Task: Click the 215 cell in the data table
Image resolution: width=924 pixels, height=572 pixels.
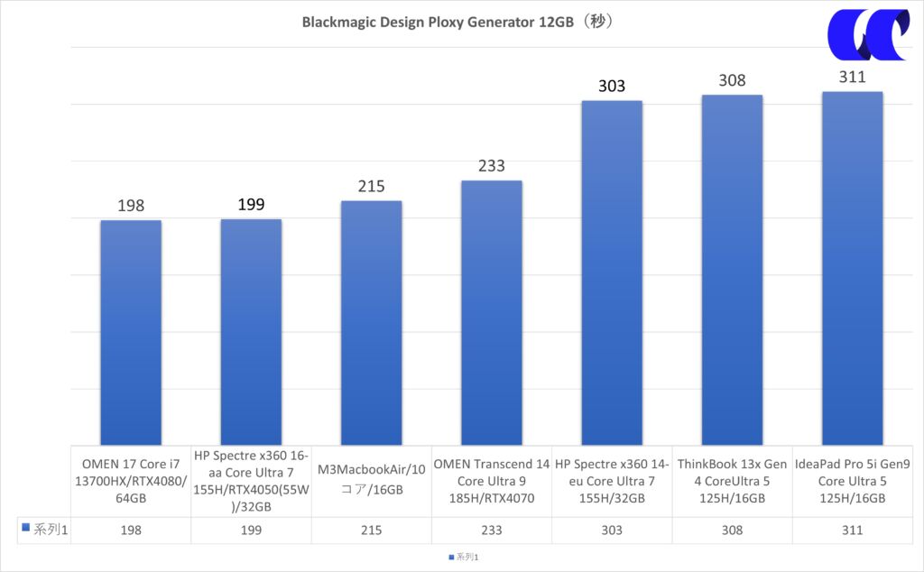Action: click(371, 530)
